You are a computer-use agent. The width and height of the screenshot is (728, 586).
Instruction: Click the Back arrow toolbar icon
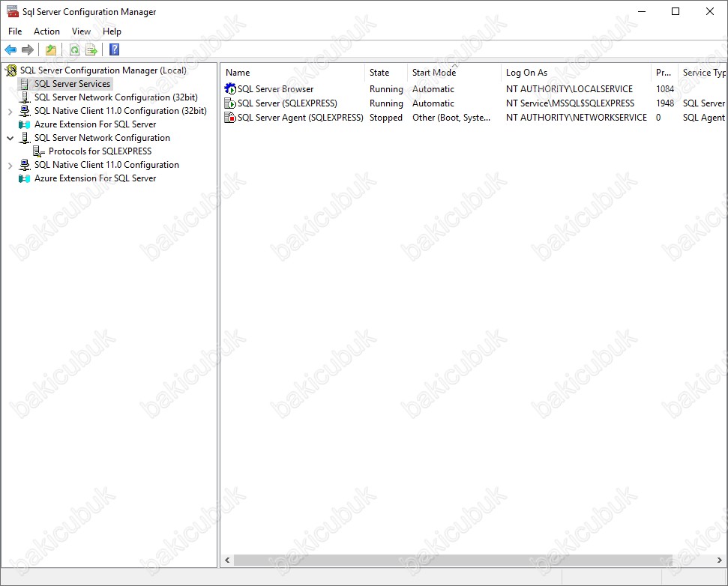[x=10, y=49]
